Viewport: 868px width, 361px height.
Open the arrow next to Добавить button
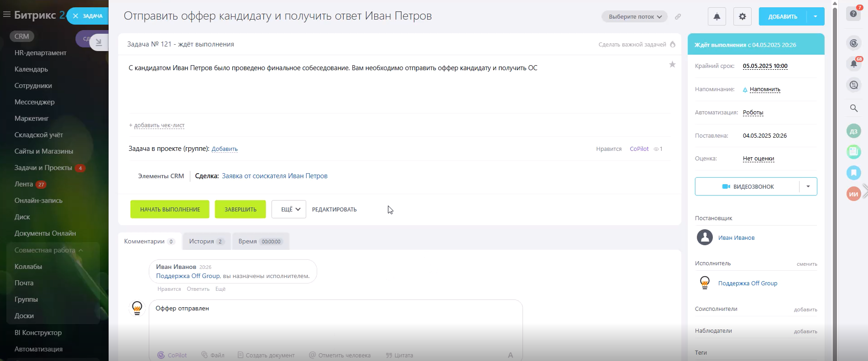click(816, 17)
